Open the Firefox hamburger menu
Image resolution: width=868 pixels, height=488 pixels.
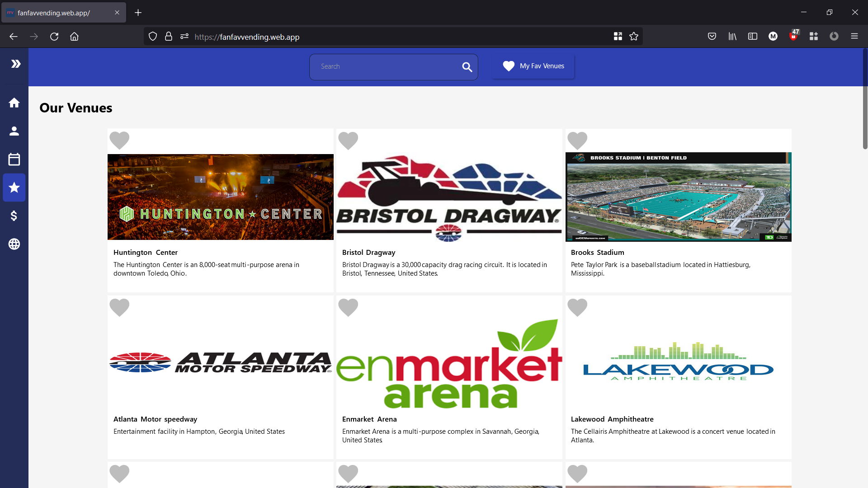[854, 37]
